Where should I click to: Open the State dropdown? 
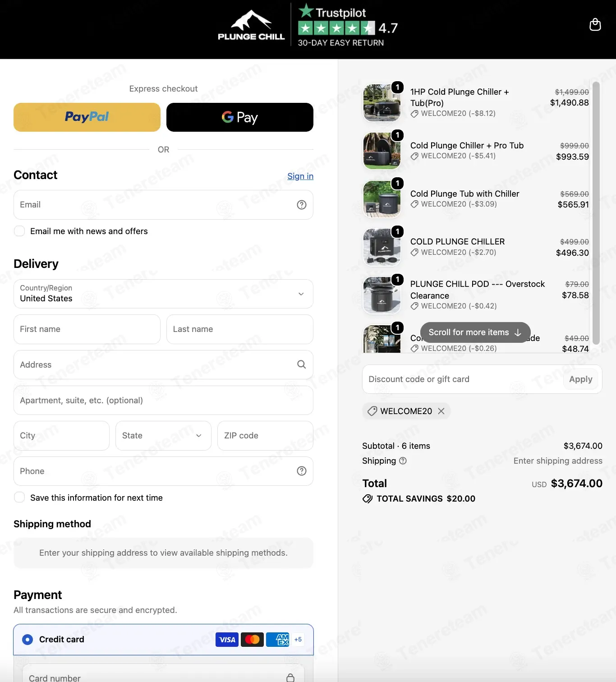[163, 436]
